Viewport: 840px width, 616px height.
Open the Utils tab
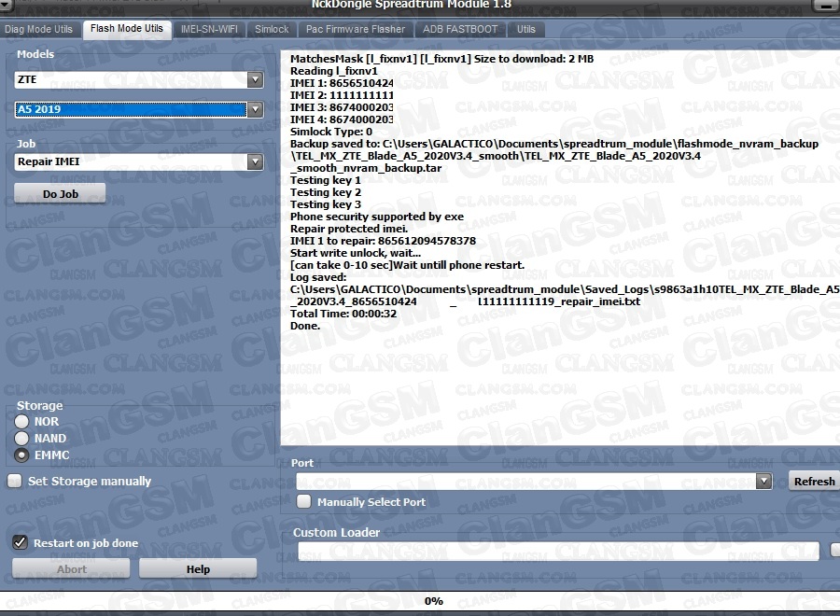coord(526,29)
